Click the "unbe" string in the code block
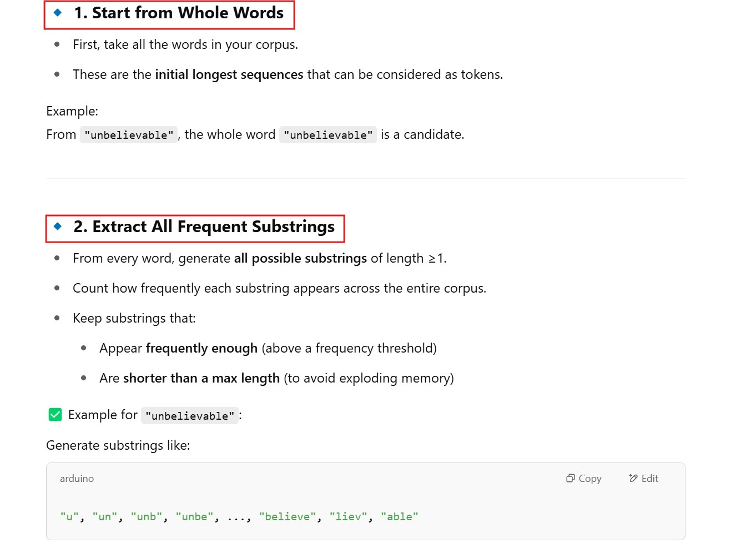 pyautogui.click(x=194, y=517)
